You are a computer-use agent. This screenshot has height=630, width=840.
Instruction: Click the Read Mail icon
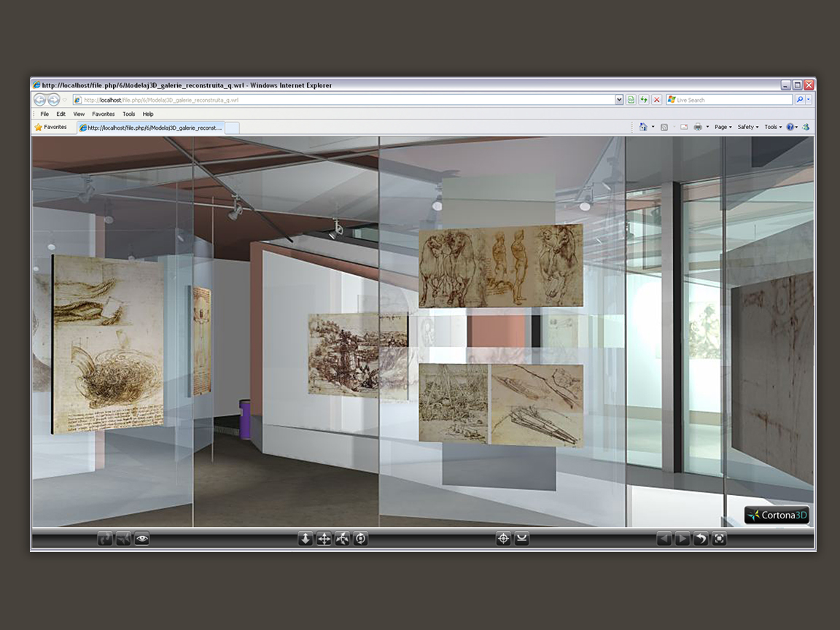click(684, 127)
